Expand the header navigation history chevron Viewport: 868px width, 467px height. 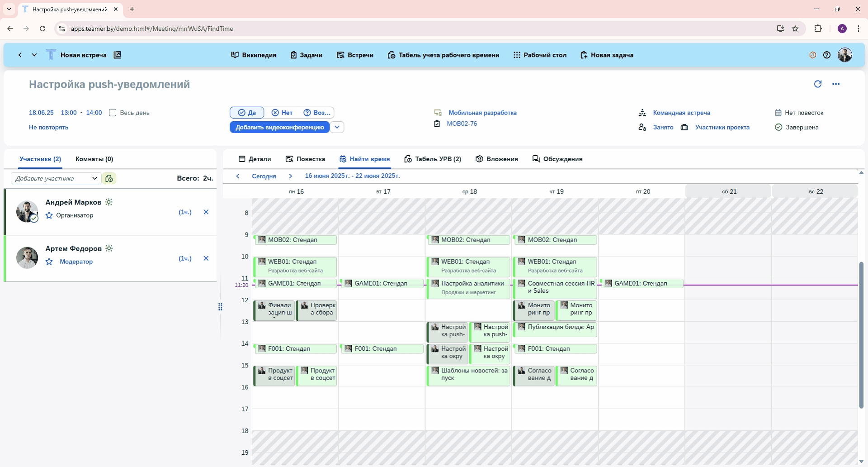(34, 55)
